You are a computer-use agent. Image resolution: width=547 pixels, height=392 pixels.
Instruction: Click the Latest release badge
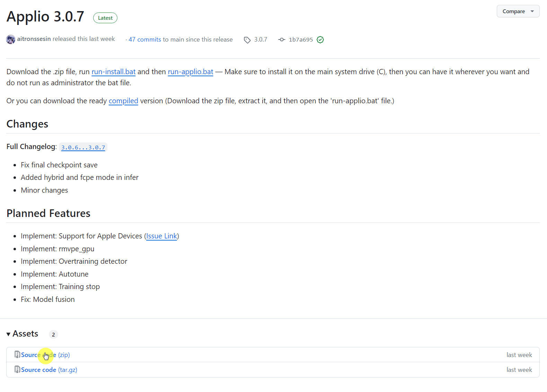[x=105, y=18]
